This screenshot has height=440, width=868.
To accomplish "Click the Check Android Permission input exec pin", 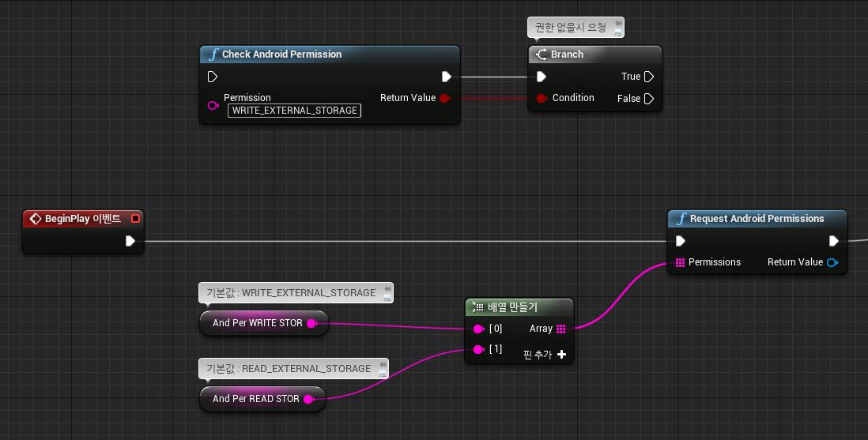I will [213, 77].
